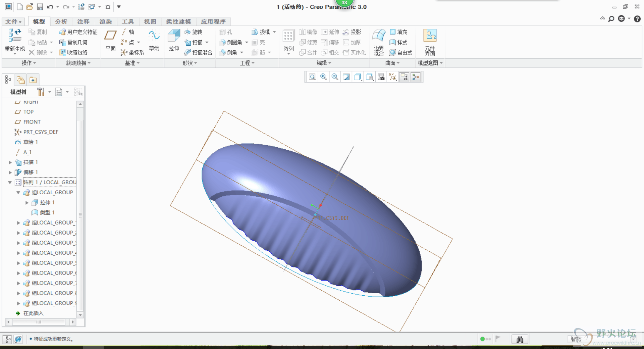Open the Boundary Blend (边界混合) tool

(379, 42)
